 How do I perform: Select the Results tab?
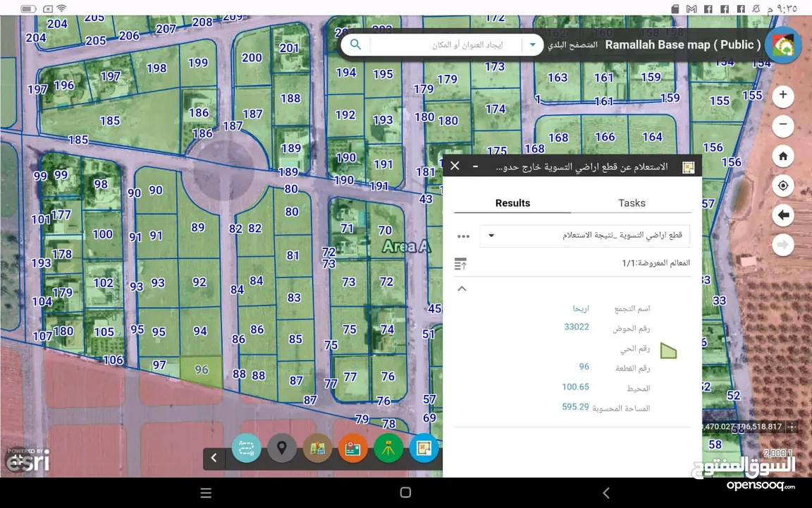point(512,202)
